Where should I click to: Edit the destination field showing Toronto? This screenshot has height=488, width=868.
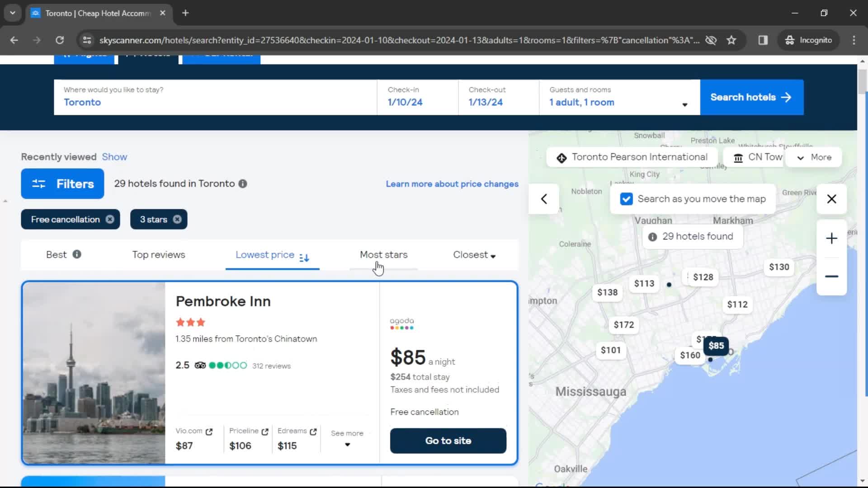(215, 97)
